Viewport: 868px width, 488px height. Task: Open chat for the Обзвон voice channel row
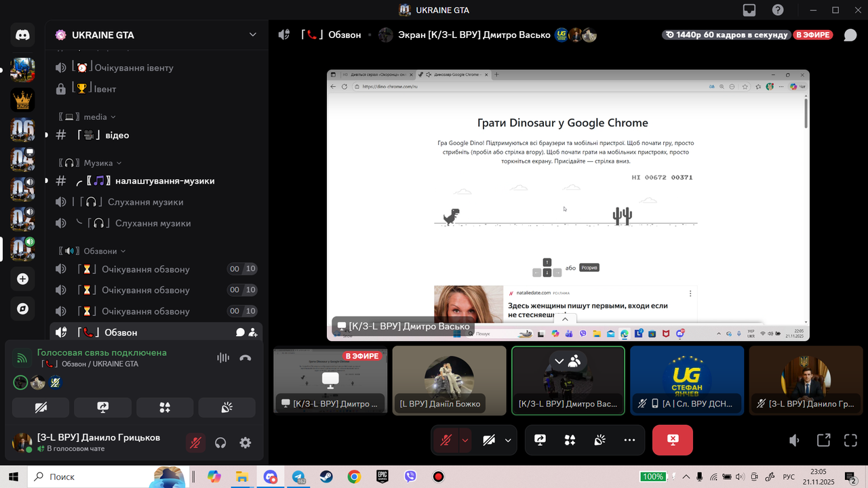[x=240, y=332]
